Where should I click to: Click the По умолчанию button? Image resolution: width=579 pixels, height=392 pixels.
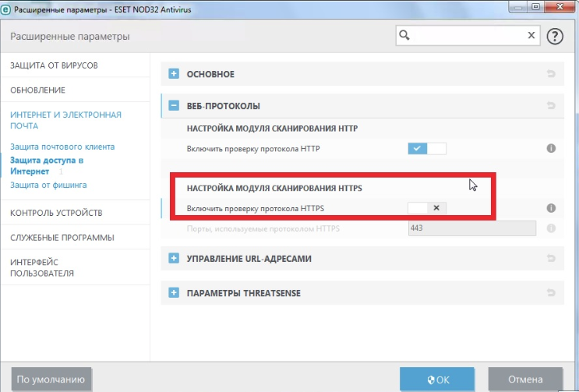click(x=51, y=379)
